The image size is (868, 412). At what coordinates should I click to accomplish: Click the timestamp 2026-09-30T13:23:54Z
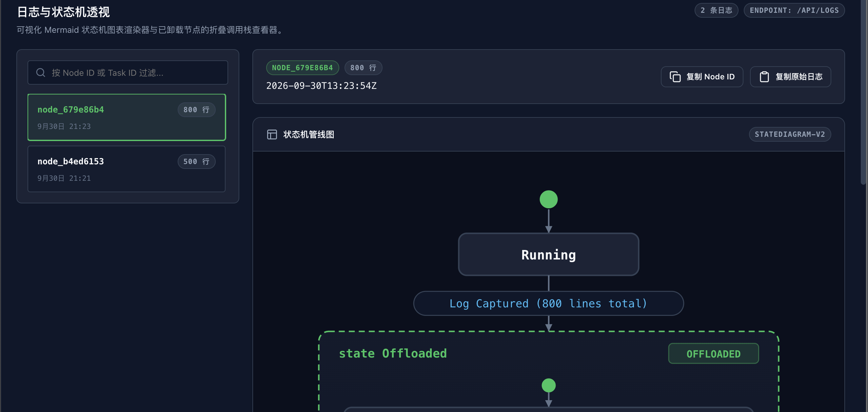coord(321,86)
